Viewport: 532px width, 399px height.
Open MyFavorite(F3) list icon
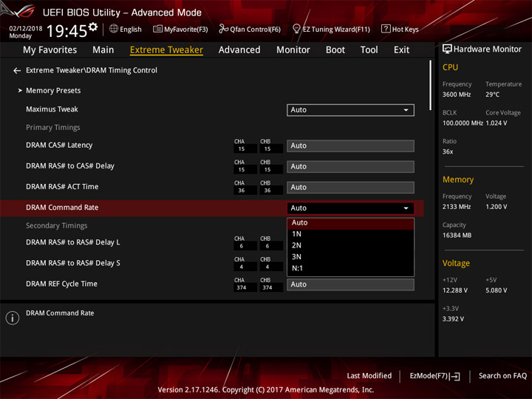[157, 29]
